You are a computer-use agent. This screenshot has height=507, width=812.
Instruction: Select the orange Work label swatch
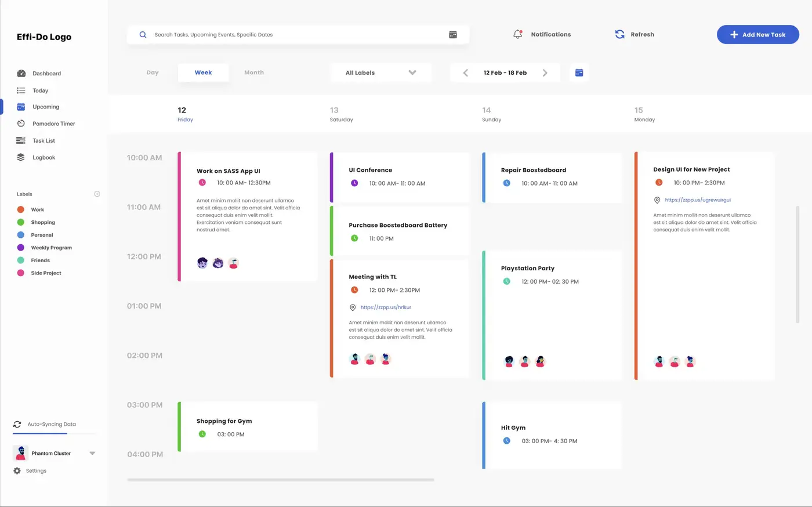pos(21,209)
